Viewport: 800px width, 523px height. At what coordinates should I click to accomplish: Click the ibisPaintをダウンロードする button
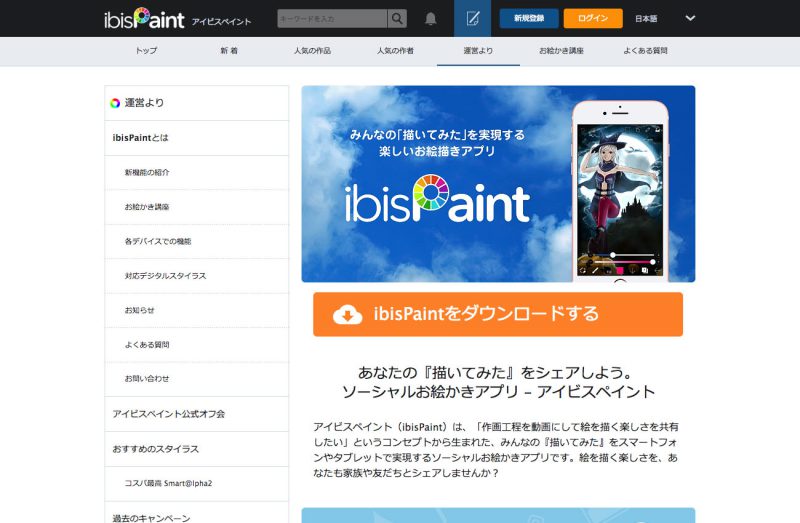498,314
